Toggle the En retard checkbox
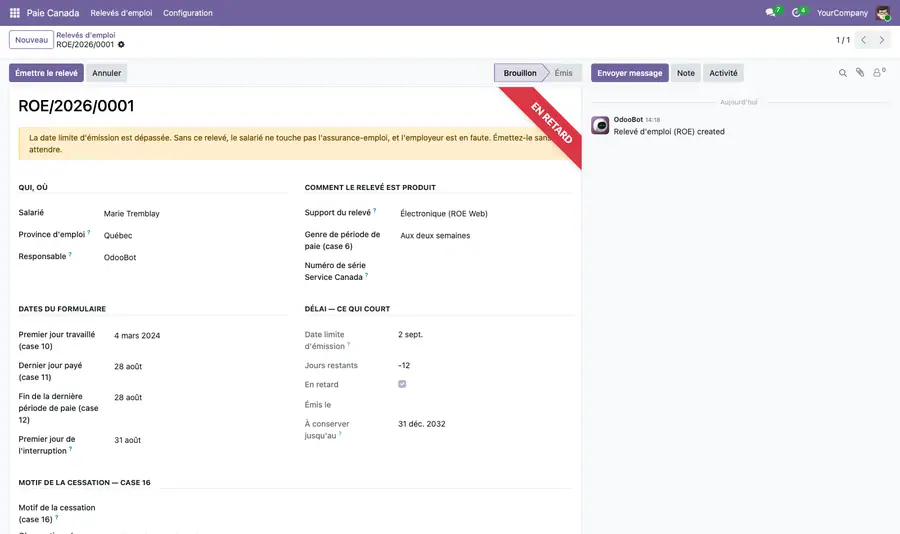This screenshot has width=900, height=534. [x=402, y=384]
